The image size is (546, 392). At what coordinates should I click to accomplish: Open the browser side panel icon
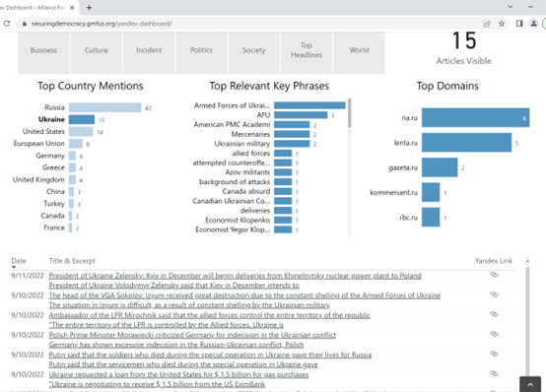point(519,24)
